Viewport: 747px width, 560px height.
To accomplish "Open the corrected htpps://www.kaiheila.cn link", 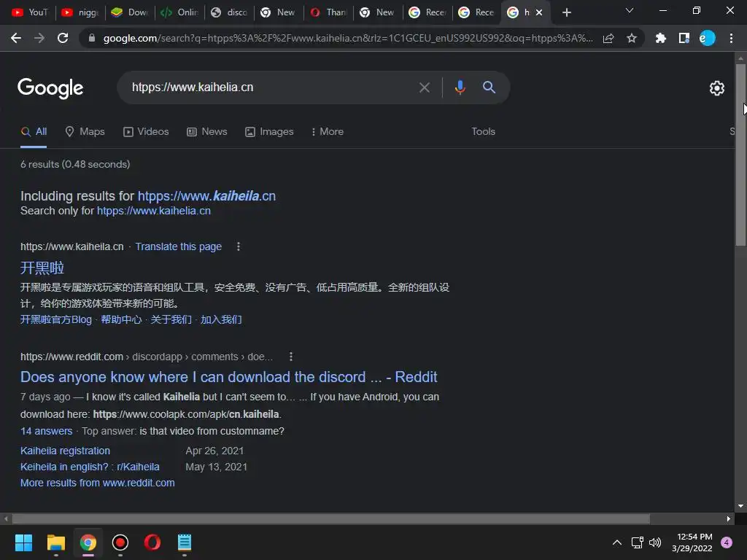I will point(206,196).
